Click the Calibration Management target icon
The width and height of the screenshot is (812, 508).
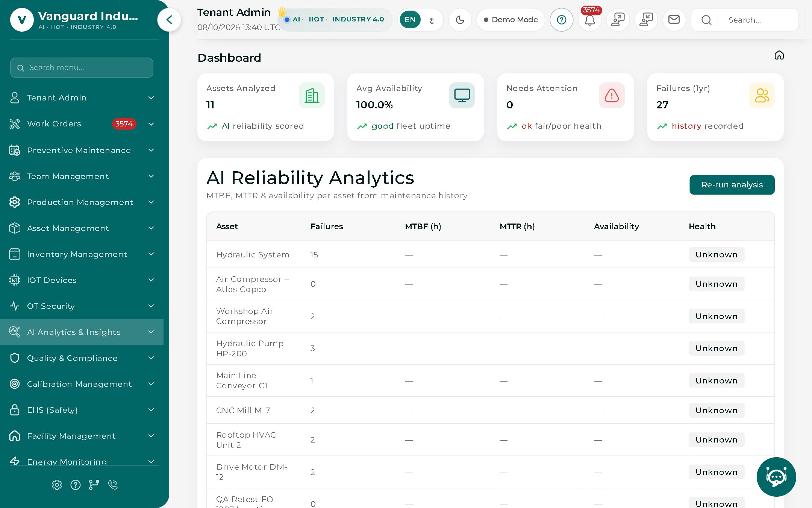pos(15,384)
